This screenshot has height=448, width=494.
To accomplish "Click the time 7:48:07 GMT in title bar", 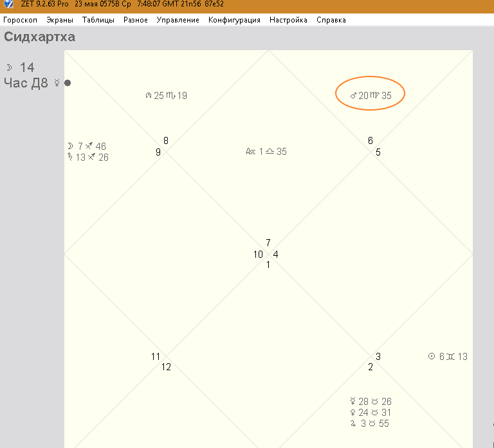I will [x=158, y=4].
